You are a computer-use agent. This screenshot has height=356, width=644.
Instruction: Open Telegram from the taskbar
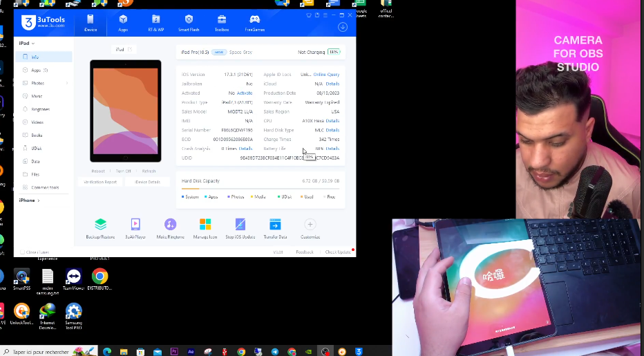point(275,352)
